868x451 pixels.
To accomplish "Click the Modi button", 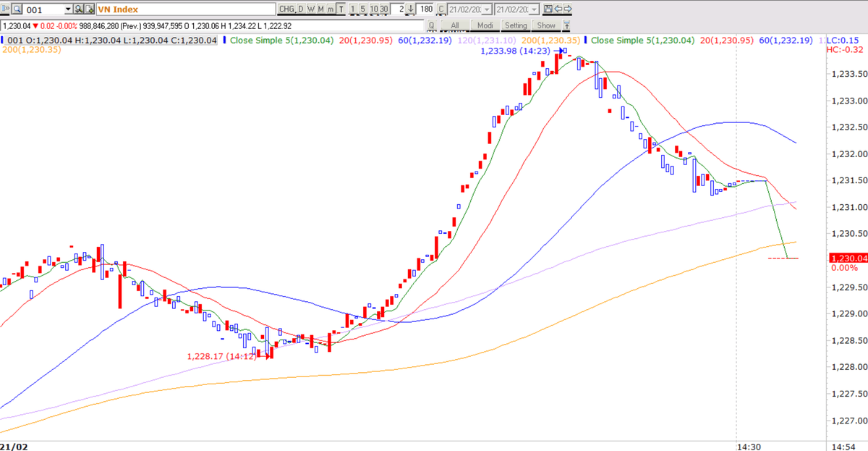I will [485, 25].
